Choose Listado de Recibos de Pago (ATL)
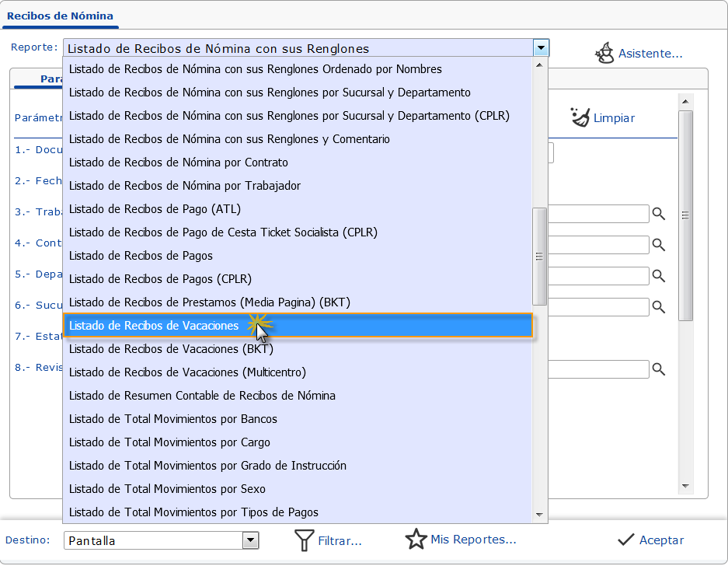Viewport: 728px width, 566px height. click(155, 209)
